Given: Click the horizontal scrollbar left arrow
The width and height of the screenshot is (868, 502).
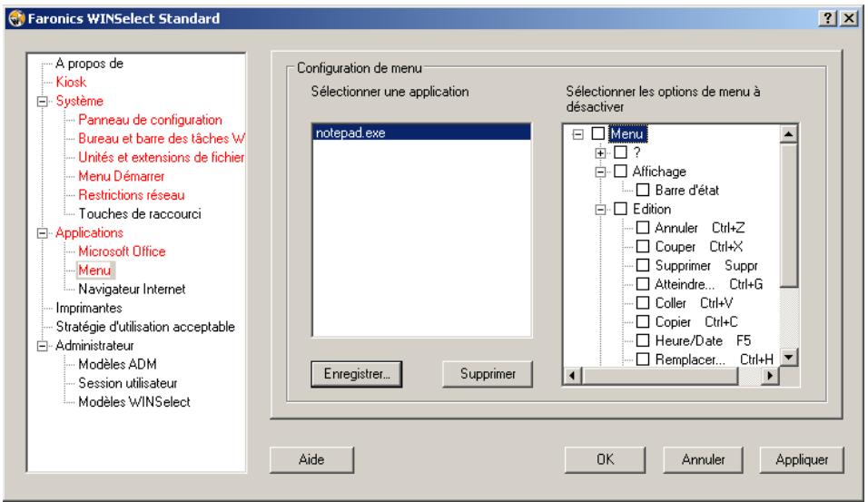Looking at the screenshot, I should pos(572,376).
